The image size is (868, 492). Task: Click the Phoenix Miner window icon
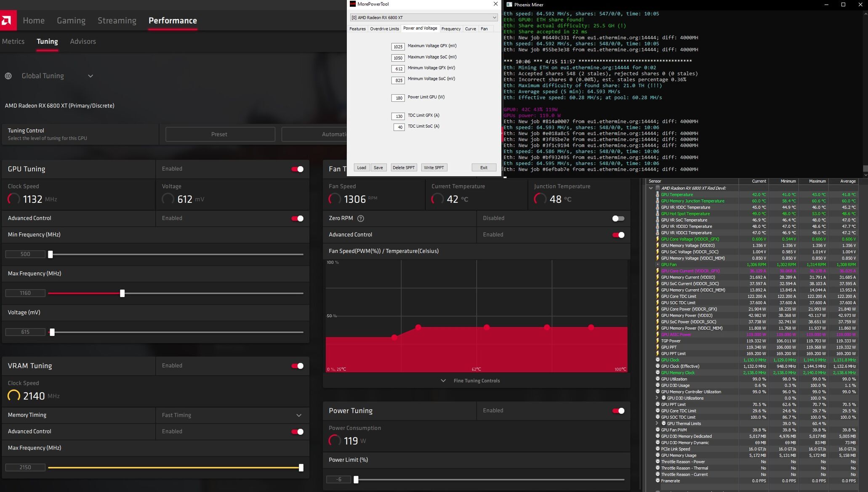(509, 5)
